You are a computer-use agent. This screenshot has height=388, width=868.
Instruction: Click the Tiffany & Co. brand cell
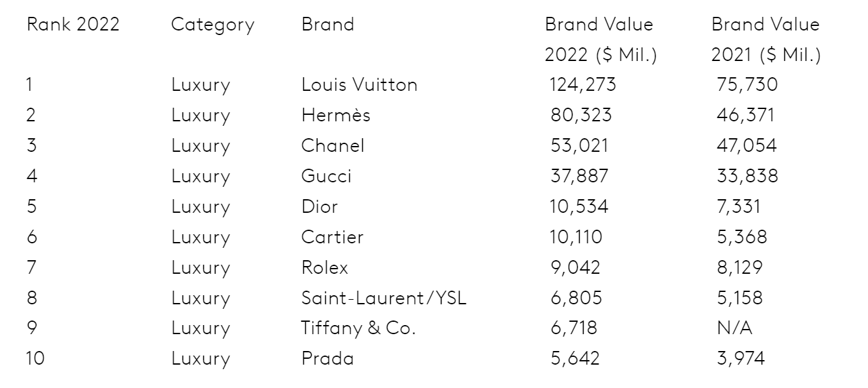(x=358, y=329)
